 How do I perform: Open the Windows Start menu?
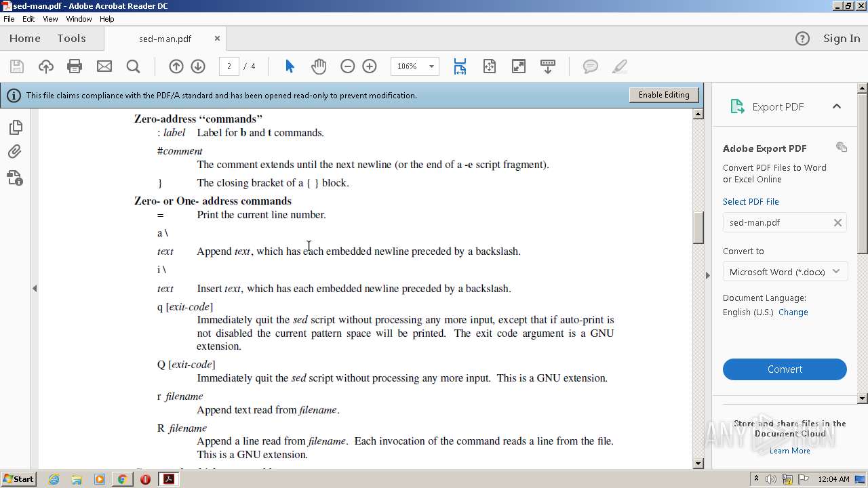pyautogui.click(x=19, y=479)
